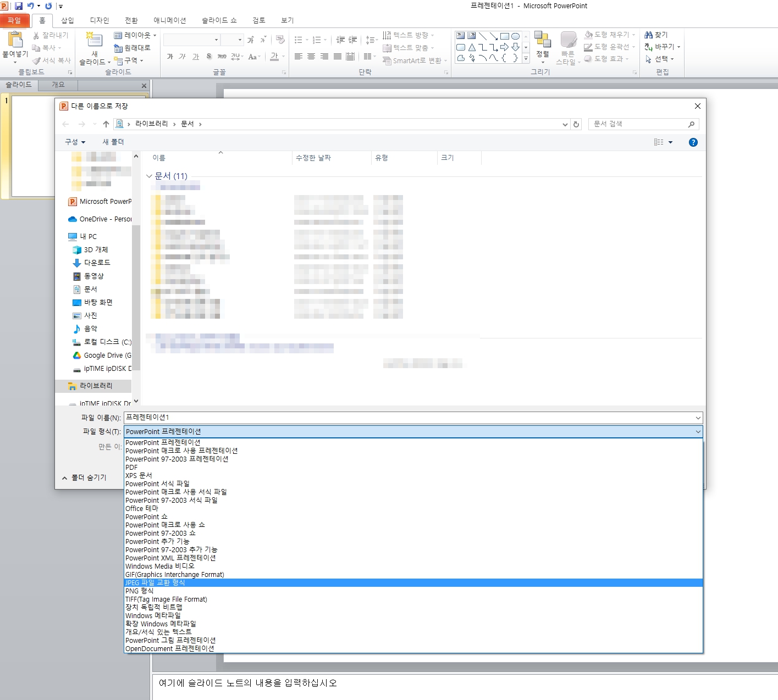Click the 잘라내기 cut button

(x=51, y=35)
